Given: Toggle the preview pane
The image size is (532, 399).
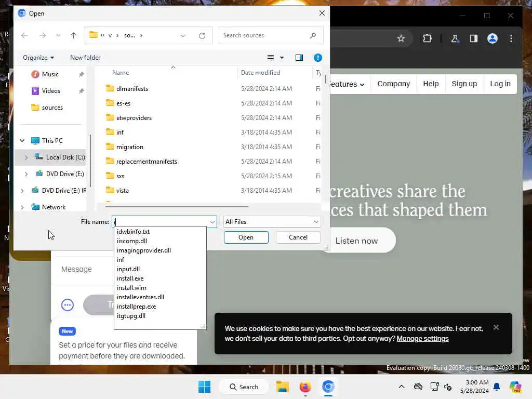Looking at the screenshot, I should 299,58.
